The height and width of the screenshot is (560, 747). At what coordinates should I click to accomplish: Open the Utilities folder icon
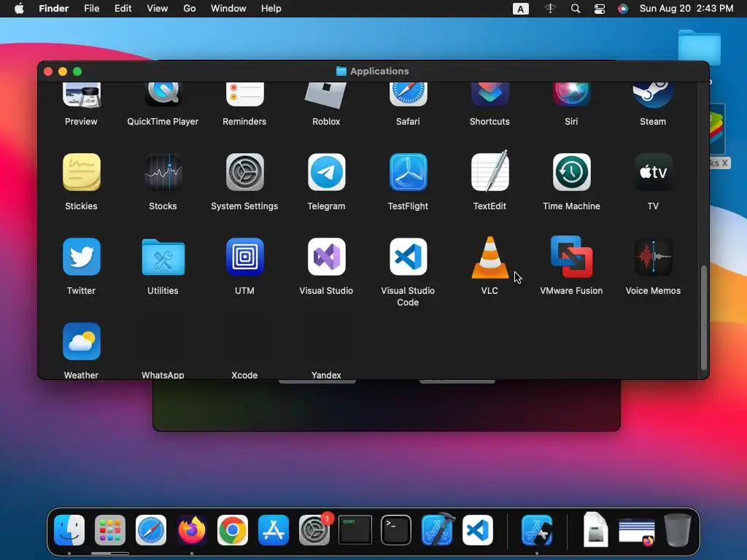pos(163,257)
